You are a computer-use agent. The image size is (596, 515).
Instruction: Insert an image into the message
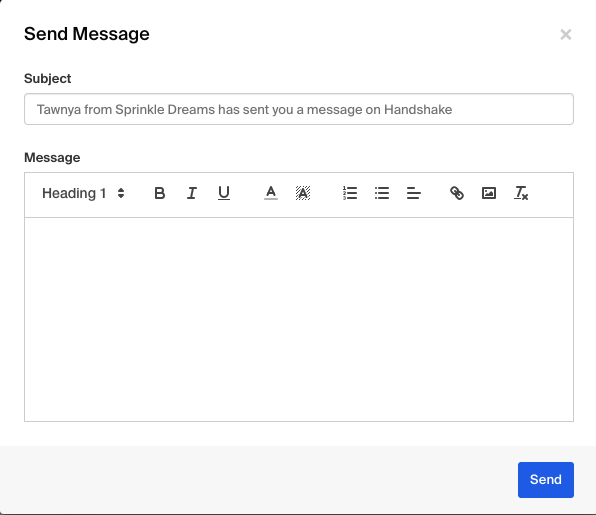pos(489,193)
